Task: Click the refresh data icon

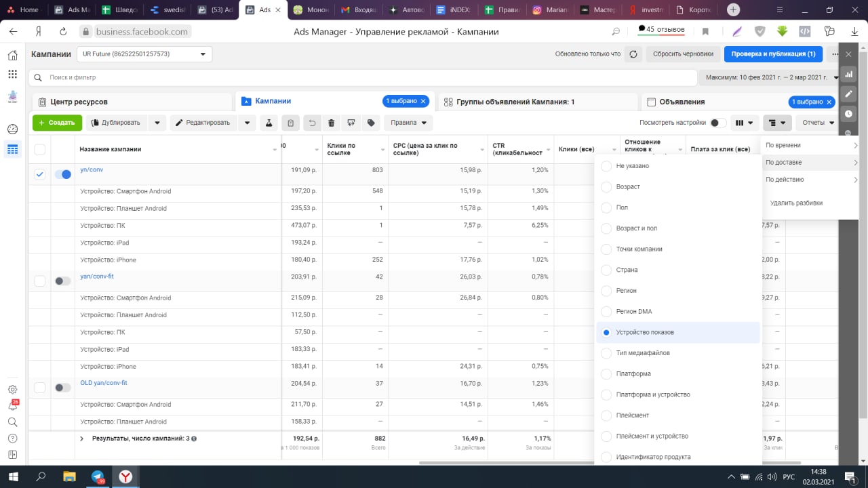Action: [633, 54]
